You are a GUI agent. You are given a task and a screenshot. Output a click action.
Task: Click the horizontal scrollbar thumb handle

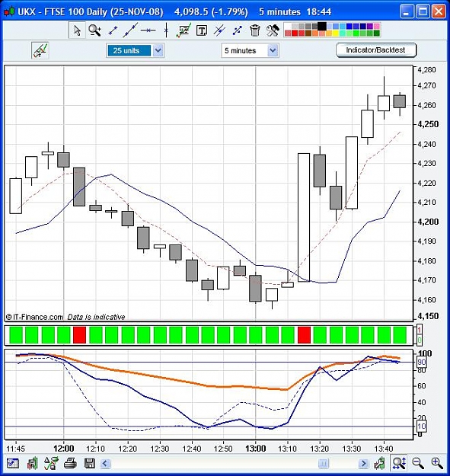click(324, 464)
